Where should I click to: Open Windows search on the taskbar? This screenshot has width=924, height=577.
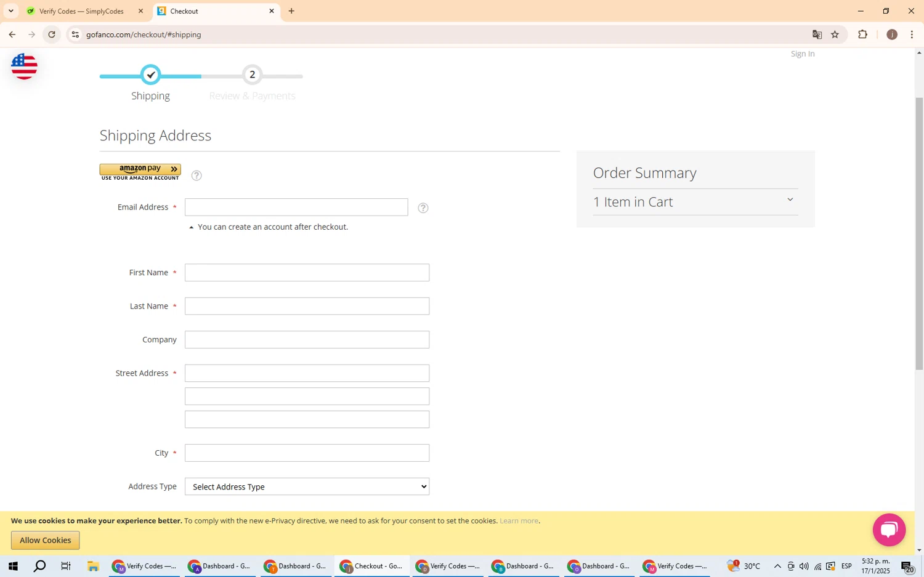(x=39, y=567)
